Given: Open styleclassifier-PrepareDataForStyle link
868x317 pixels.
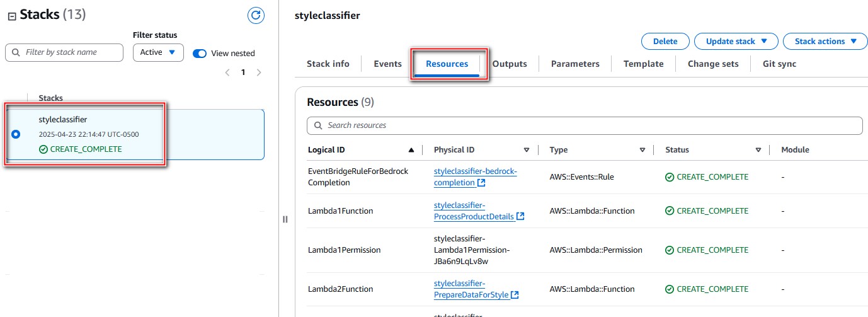Looking at the screenshot, I should (x=471, y=289).
